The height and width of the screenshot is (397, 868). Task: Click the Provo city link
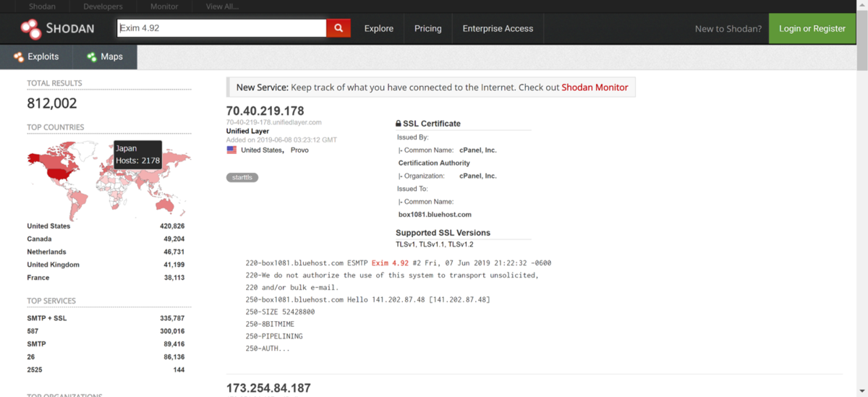[x=299, y=150]
